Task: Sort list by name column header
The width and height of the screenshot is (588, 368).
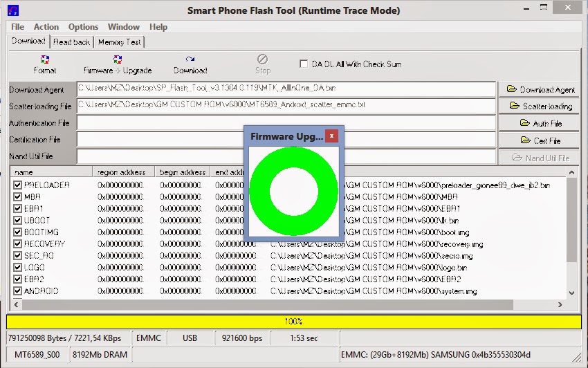Action: tap(51, 172)
